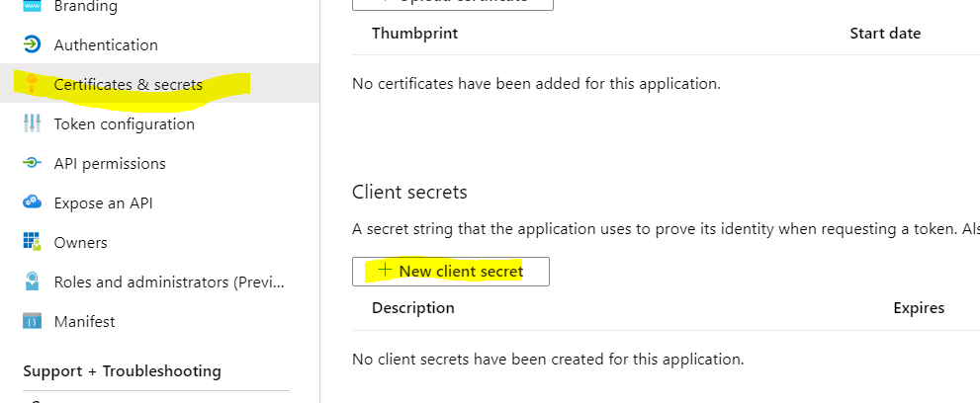
Task: Click the Manifest icon in sidebar
Action: click(x=33, y=321)
